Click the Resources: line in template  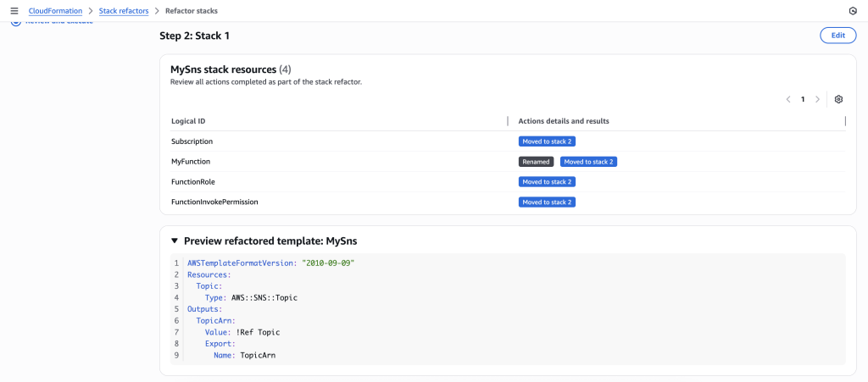[x=209, y=274]
